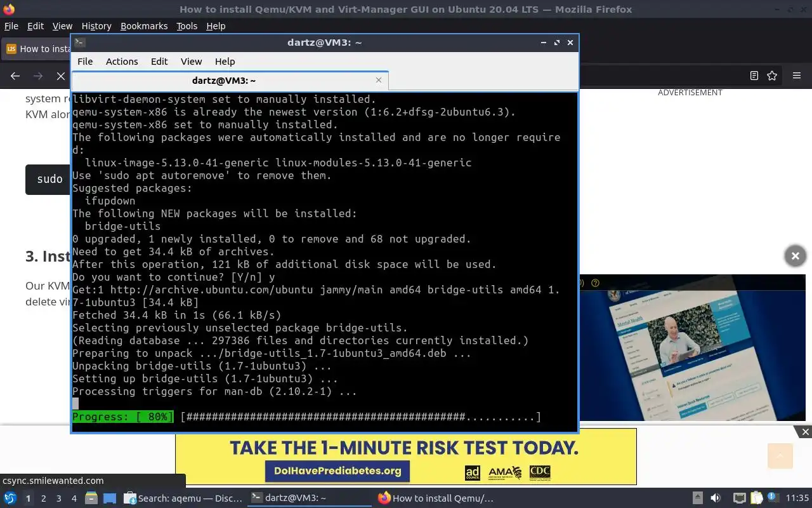
Task: Open removable media eject tray icon
Action: coord(697,498)
